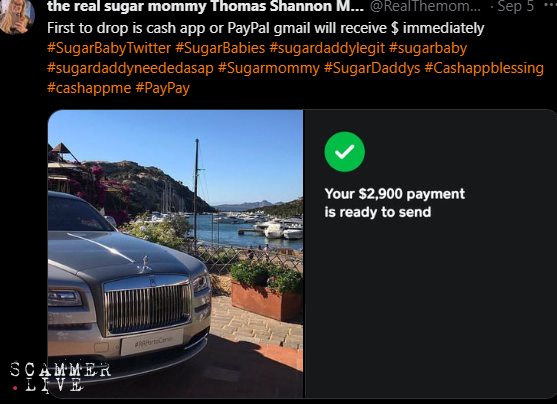This screenshot has height=404, width=557.
Task: Open the Rolls-Royce marina photo
Action: pos(175,254)
